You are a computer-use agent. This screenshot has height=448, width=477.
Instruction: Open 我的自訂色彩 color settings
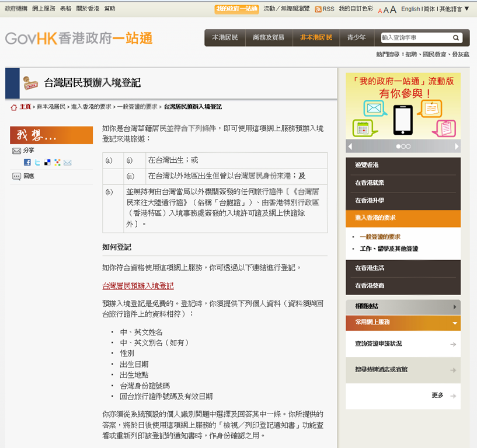(356, 9)
